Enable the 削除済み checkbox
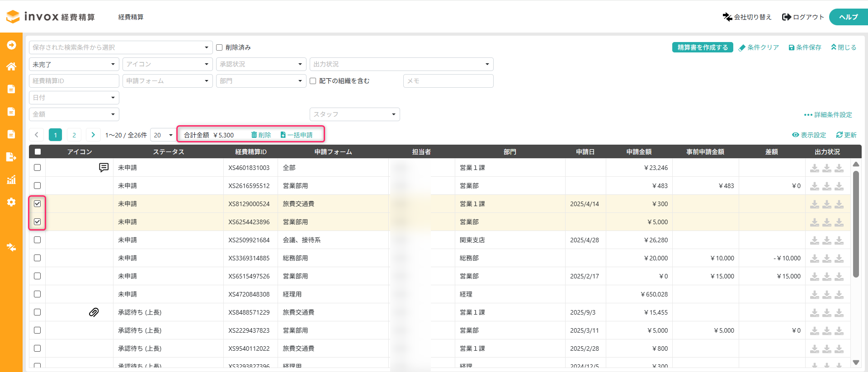Screen dimensions: 868x372 coord(219,47)
